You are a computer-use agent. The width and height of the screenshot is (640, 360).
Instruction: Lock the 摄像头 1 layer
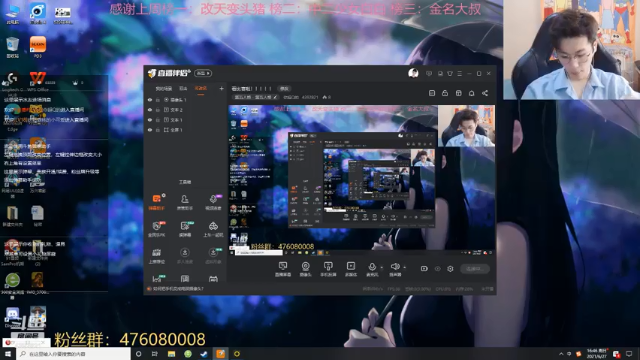point(158,100)
